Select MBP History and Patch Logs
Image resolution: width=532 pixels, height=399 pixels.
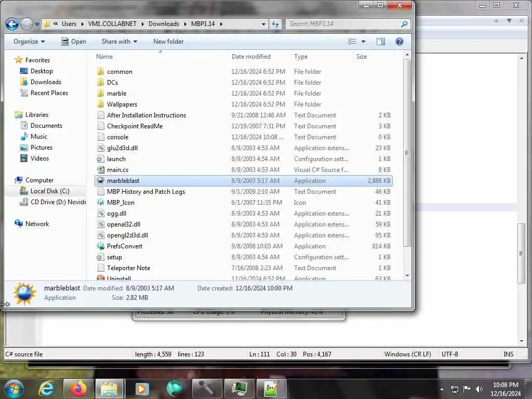146,191
